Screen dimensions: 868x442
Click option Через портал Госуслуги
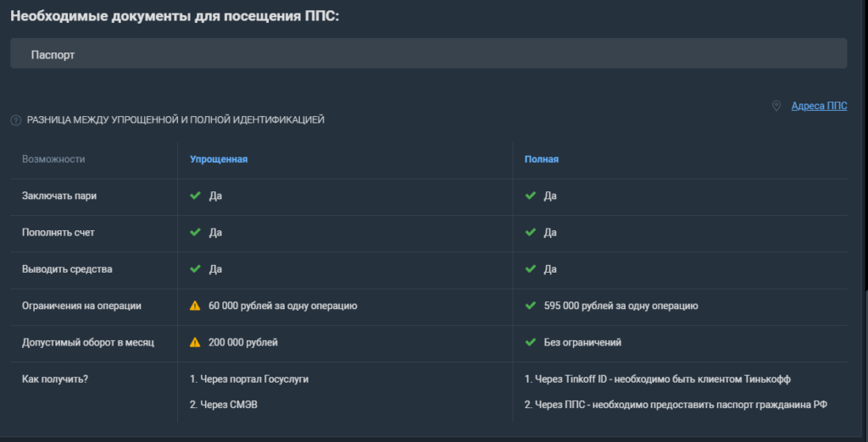point(249,379)
